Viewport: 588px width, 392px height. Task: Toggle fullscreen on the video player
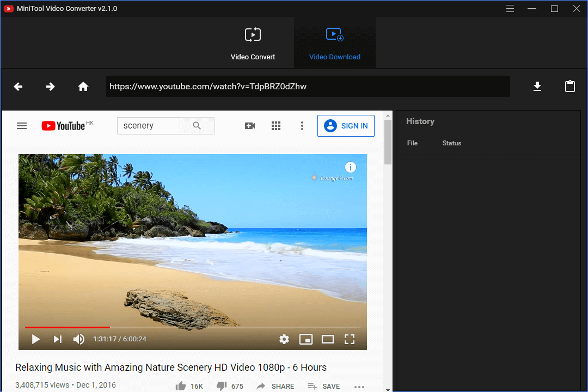point(350,339)
